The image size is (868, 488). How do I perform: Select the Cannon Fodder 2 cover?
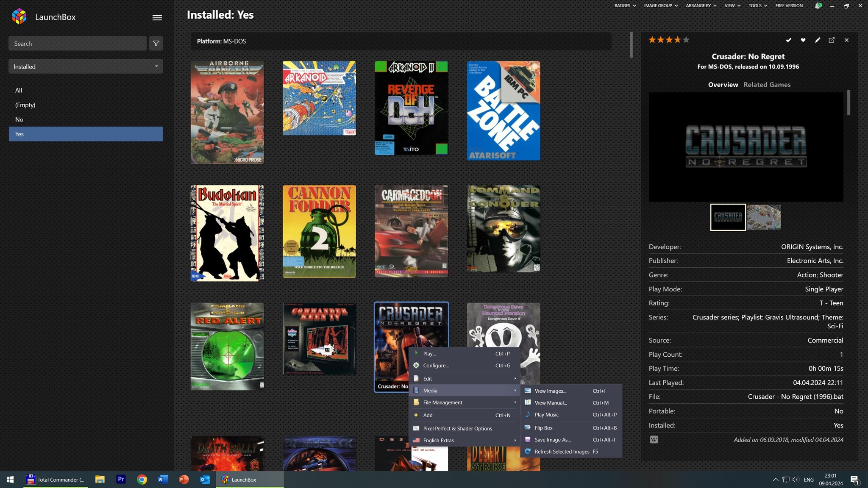coord(319,231)
